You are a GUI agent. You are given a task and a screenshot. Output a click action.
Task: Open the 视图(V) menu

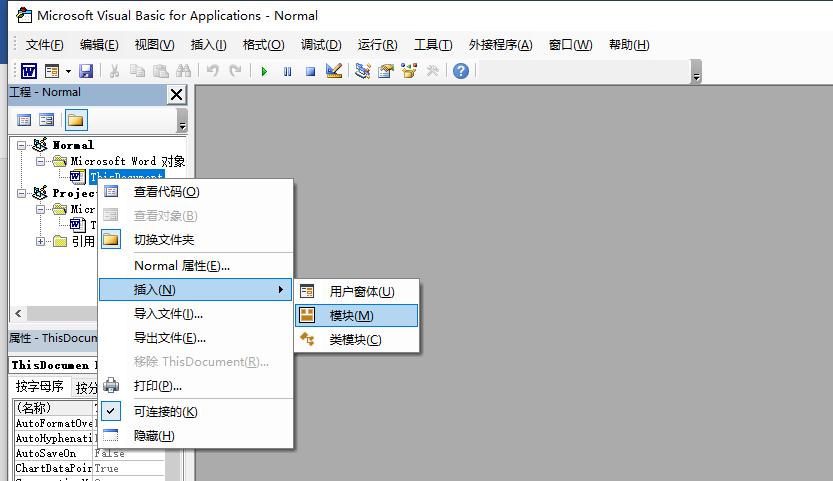[x=155, y=45]
